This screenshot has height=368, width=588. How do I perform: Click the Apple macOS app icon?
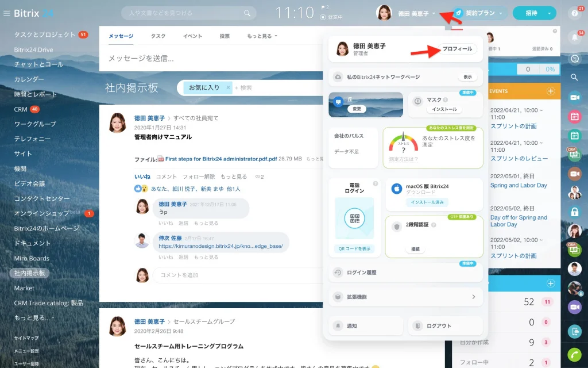click(396, 189)
